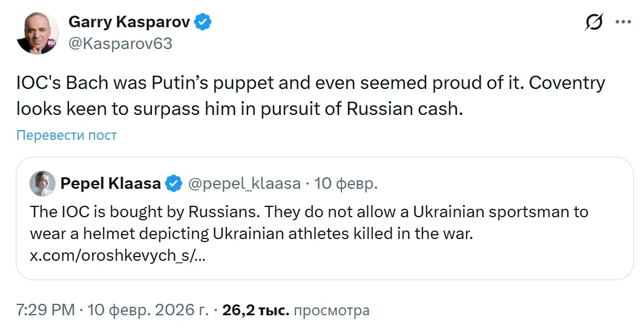Open the Grok icon on Kasparov's post

[594, 22]
